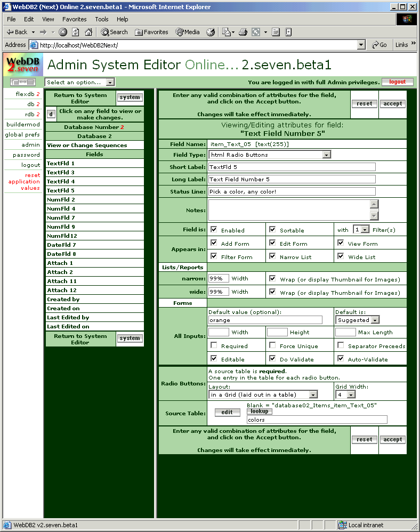The image size is (420, 532).
Task: Open the Help menu
Action: pos(123,19)
